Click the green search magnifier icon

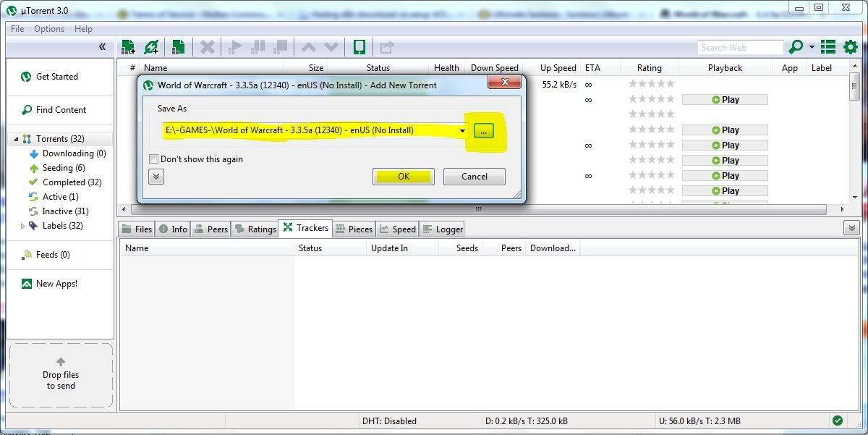(x=796, y=47)
